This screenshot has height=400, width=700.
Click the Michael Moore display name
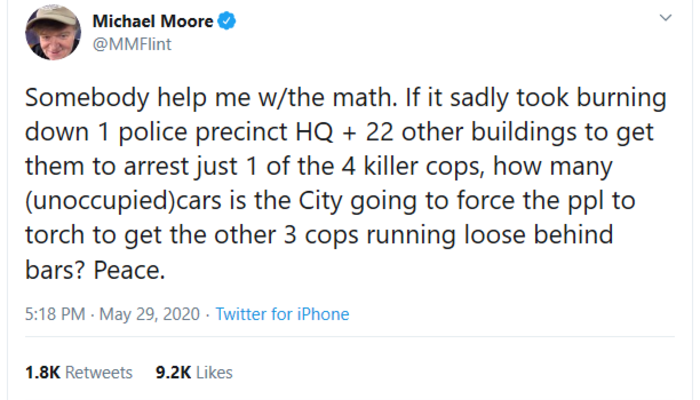point(153,21)
